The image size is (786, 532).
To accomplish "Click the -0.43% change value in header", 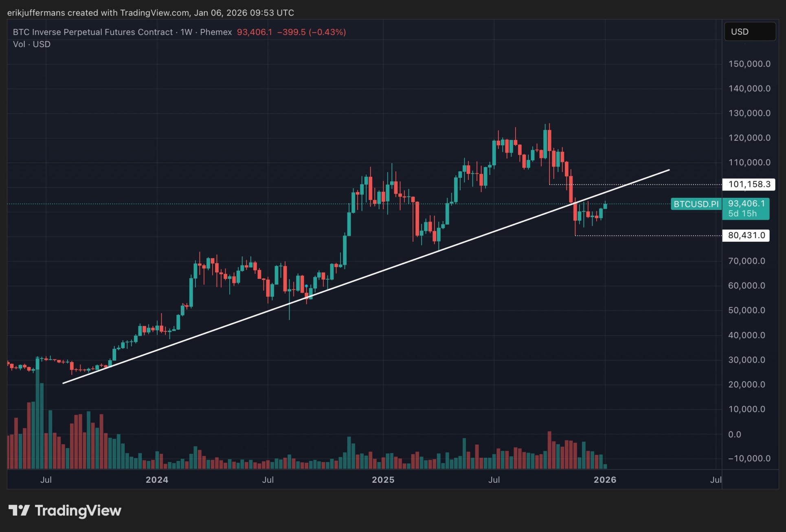I will tap(327, 32).
